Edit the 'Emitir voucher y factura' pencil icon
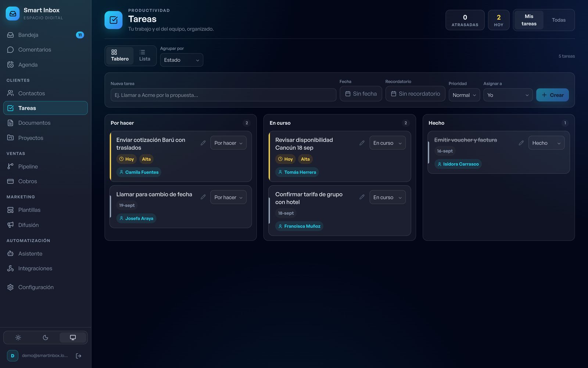This screenshot has width=588, height=368. (x=521, y=143)
